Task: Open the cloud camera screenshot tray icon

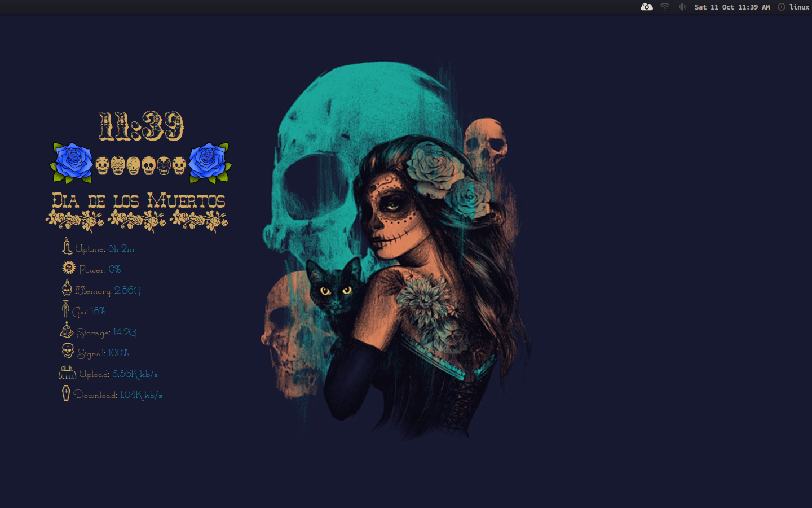Action: point(647,7)
